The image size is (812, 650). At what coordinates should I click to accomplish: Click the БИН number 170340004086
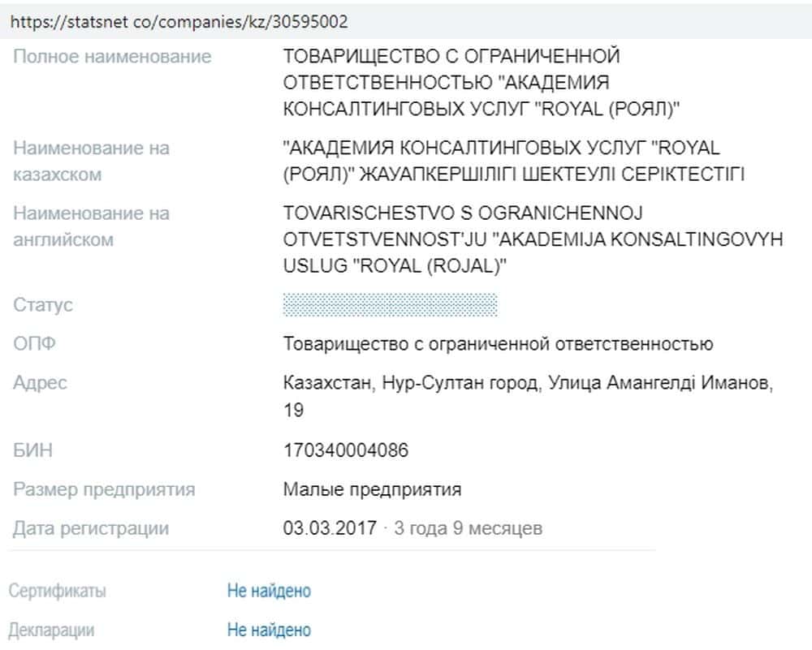[345, 450]
